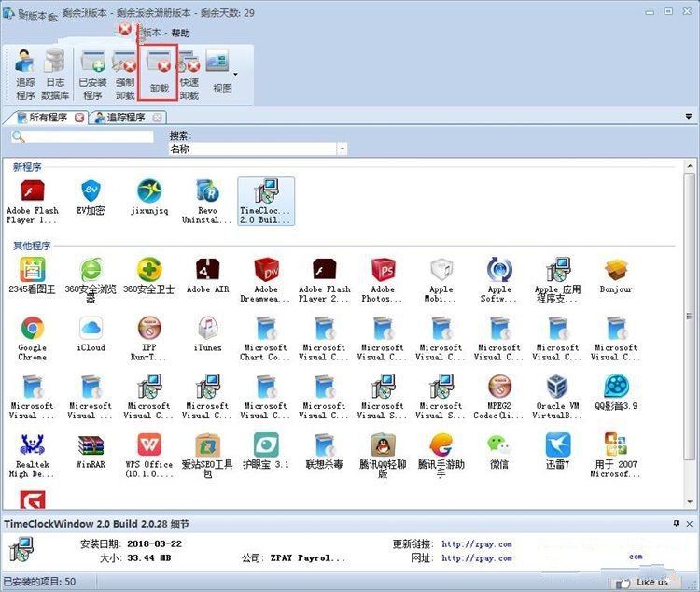Select TimeClockWindow 2.0 Build program

[x=266, y=201]
